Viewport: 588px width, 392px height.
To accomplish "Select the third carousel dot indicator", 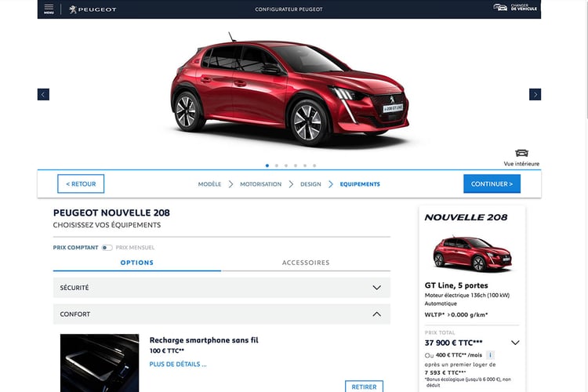I will (x=286, y=165).
